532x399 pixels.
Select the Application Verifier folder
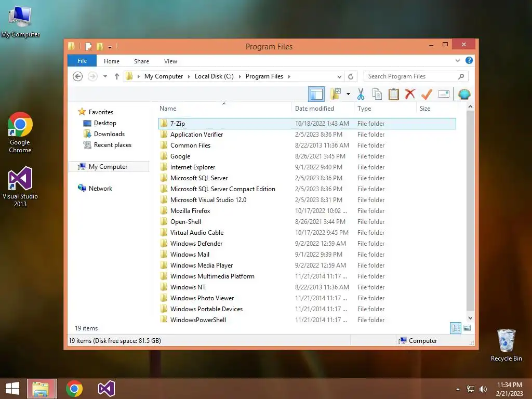click(307, 135)
